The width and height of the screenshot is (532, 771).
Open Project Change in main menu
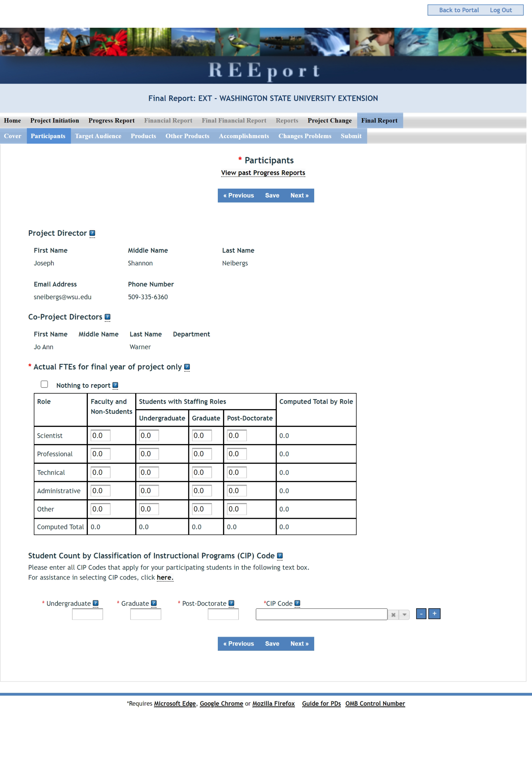coord(329,120)
